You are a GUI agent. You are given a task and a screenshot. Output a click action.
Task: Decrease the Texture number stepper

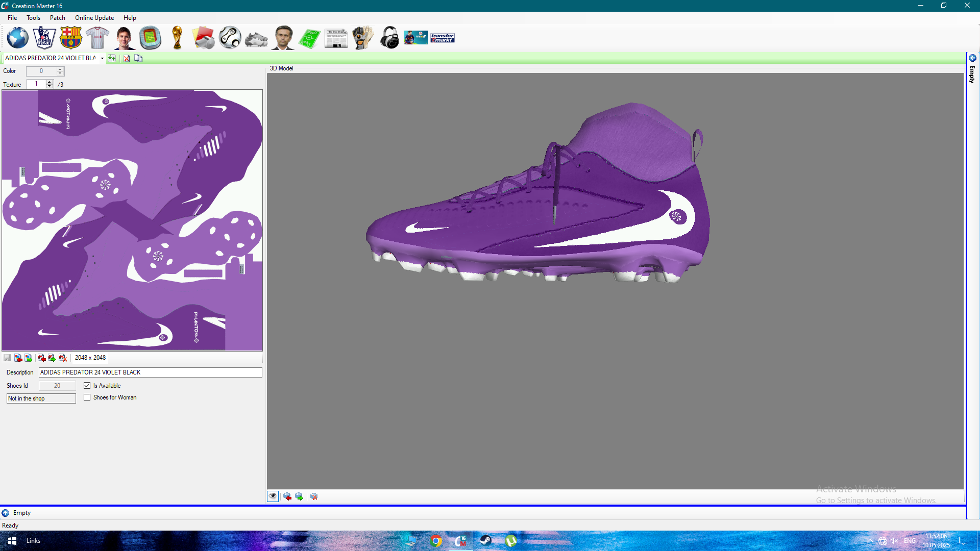50,86
